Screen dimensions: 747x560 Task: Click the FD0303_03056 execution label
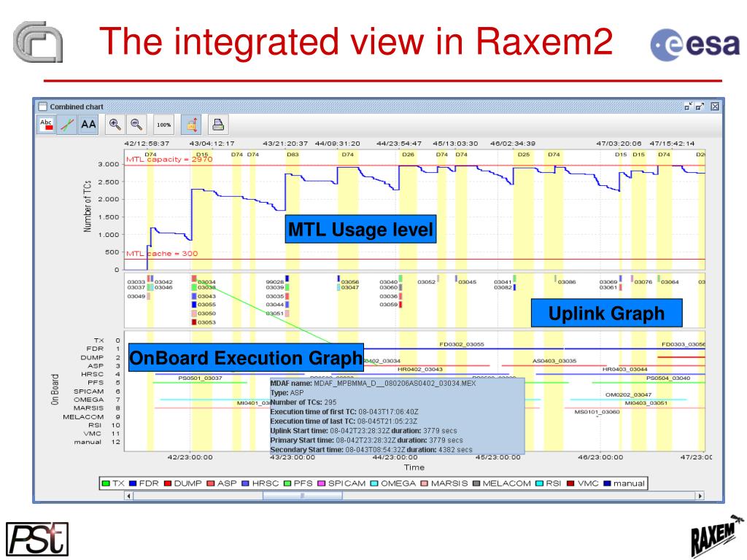coord(684,344)
